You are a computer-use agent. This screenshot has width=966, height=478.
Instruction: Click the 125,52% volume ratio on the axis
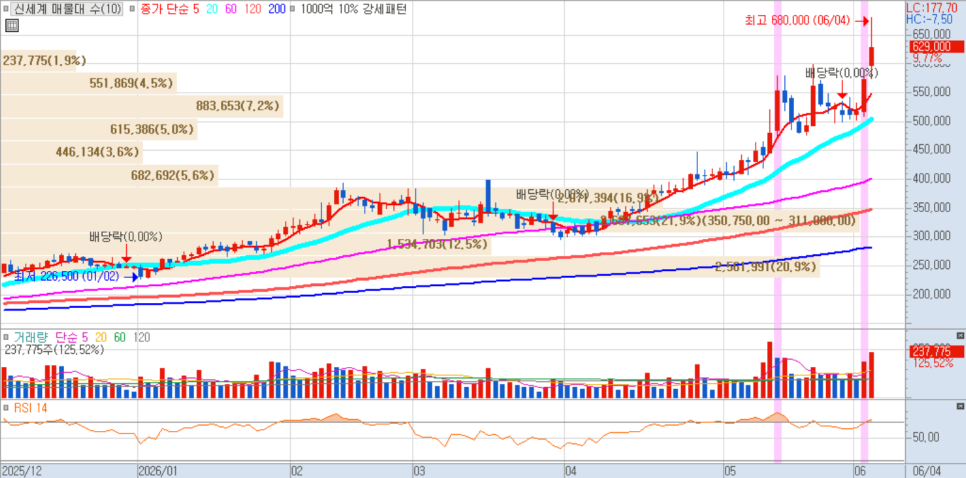932,362
